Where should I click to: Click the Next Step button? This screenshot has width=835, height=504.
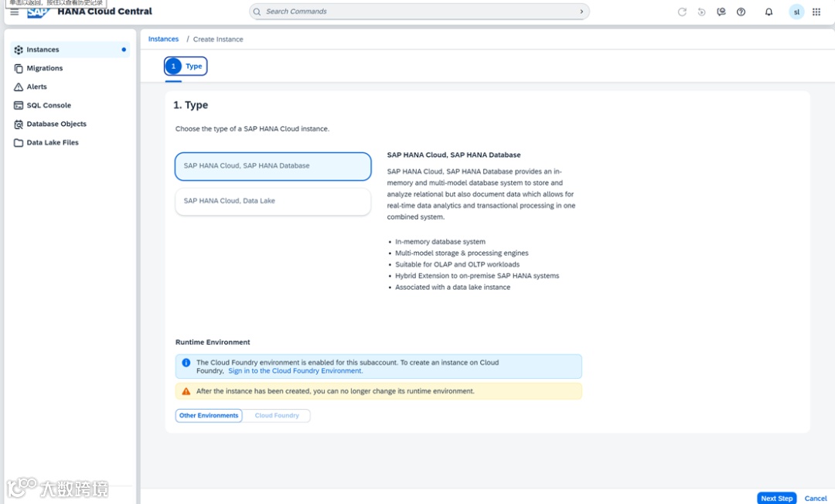pos(776,498)
